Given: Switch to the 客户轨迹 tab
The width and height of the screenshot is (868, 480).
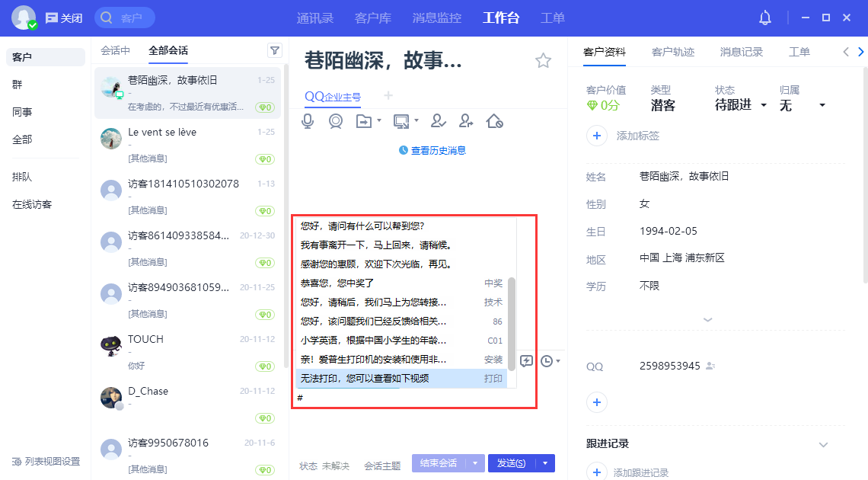Looking at the screenshot, I should pos(673,52).
